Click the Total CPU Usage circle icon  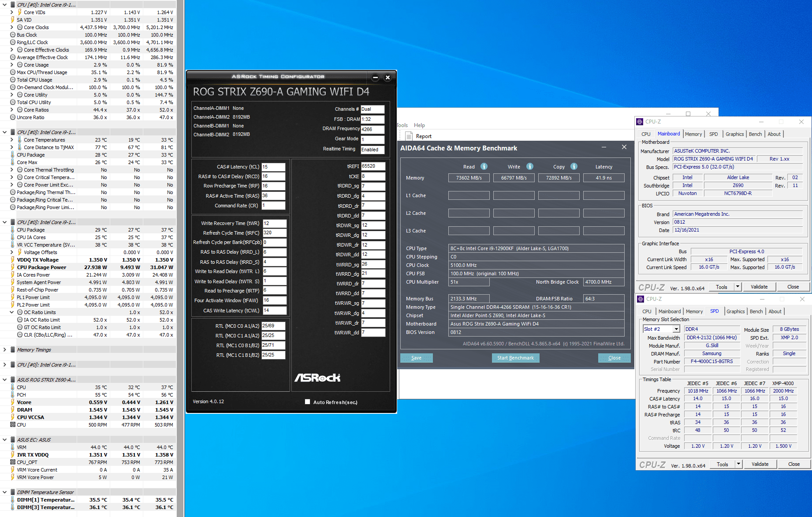tap(13, 80)
